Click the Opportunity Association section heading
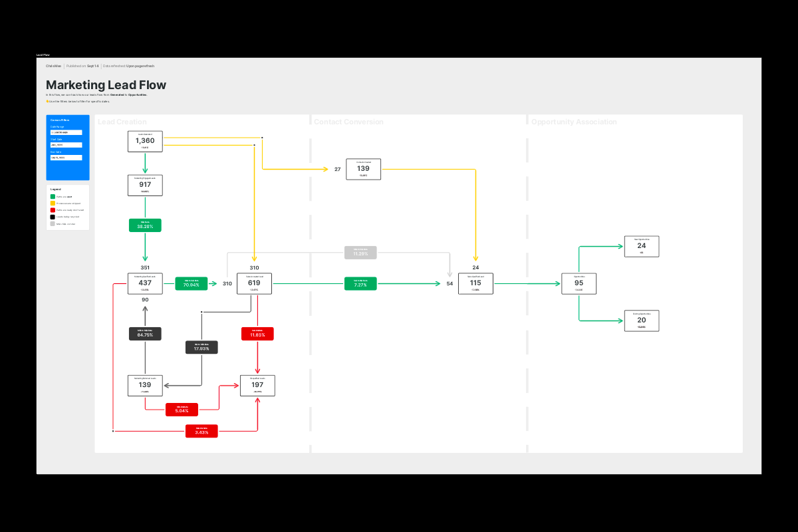 [x=574, y=122]
